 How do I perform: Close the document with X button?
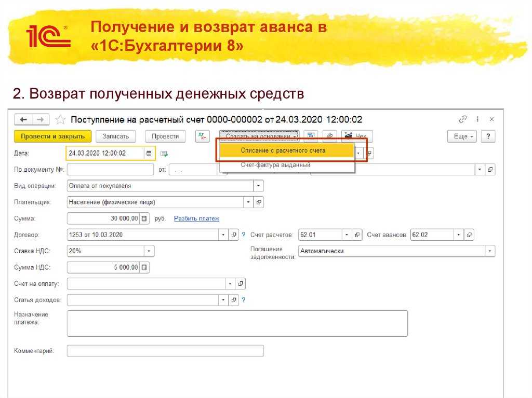(491, 119)
